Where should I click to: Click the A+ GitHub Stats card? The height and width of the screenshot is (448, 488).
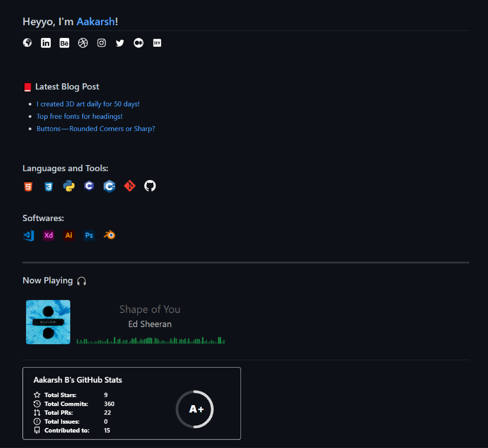pos(132,403)
